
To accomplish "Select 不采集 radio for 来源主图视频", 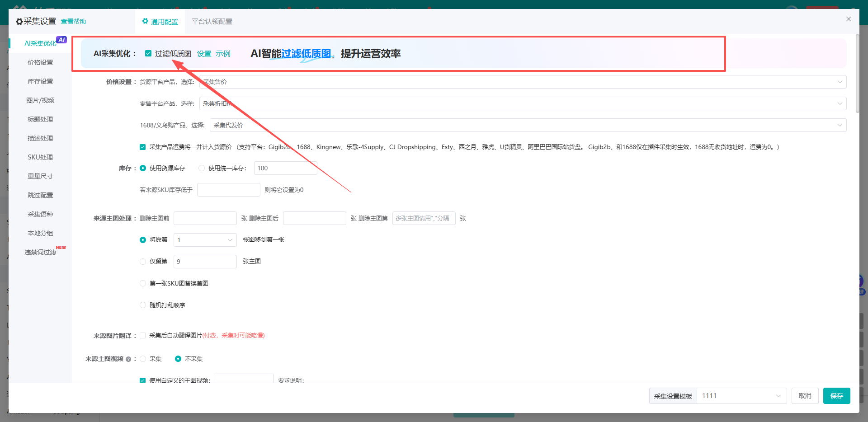I will click(x=178, y=359).
